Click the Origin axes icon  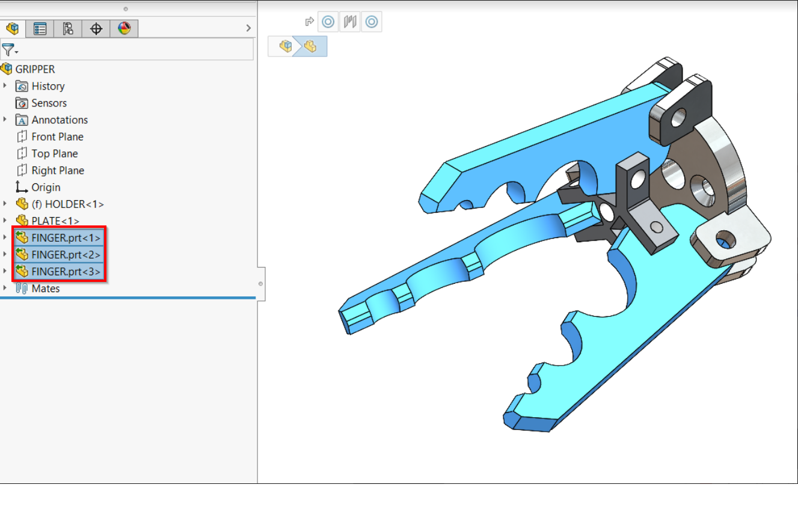tap(22, 187)
